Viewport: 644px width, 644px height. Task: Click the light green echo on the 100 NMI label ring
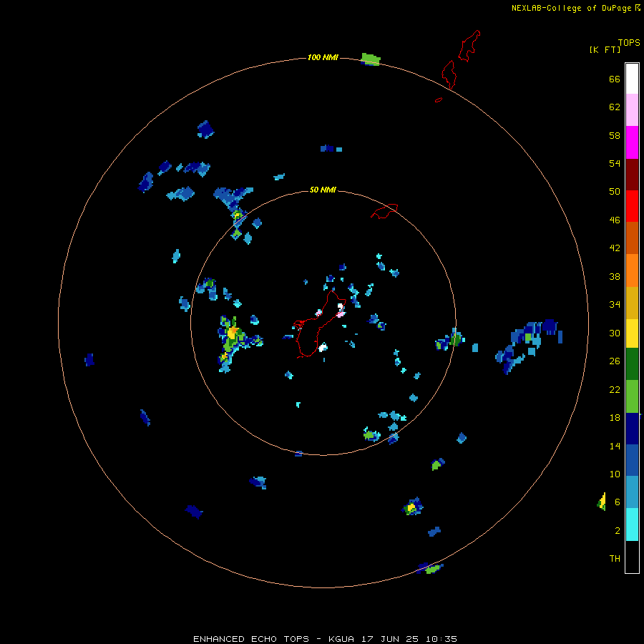click(371, 59)
